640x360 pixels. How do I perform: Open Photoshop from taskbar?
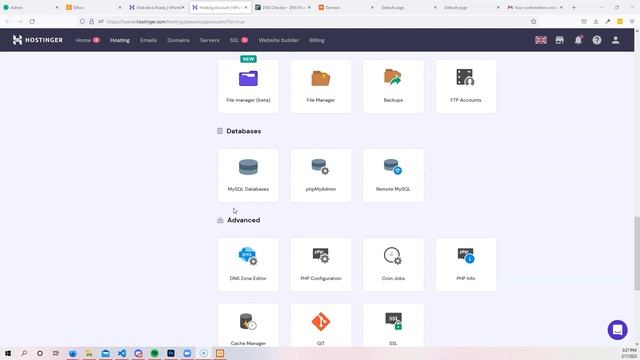pyautogui.click(x=171, y=353)
